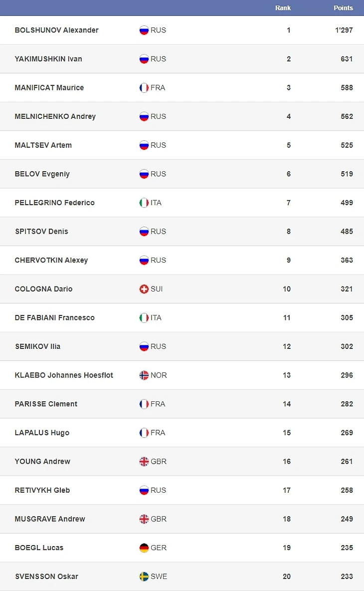Click the FRA country code for LAPALUS Hugo
Viewport: 364px width, 591px height.
(158, 433)
